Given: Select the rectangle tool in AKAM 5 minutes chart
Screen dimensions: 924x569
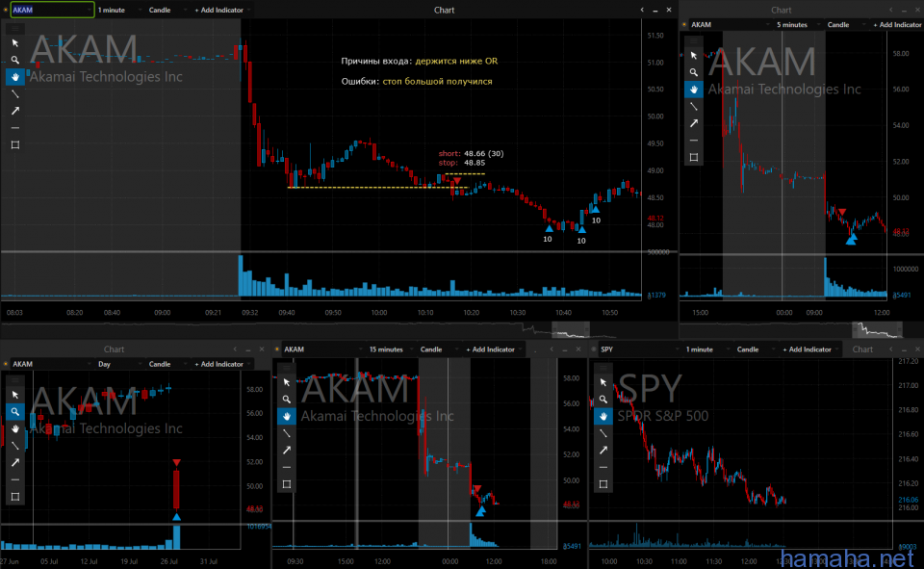Looking at the screenshot, I should pos(694,158).
